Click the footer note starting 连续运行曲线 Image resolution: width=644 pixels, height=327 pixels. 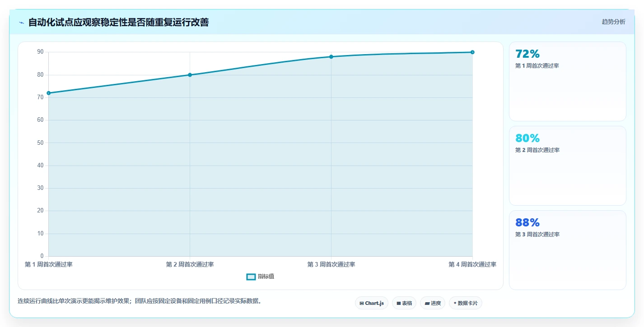coord(140,301)
